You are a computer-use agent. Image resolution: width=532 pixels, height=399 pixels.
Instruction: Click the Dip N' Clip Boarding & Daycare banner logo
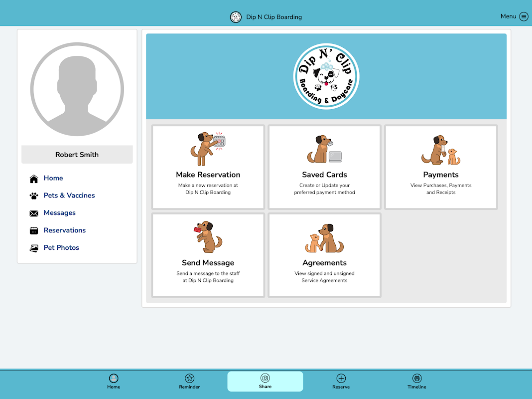[326, 76]
